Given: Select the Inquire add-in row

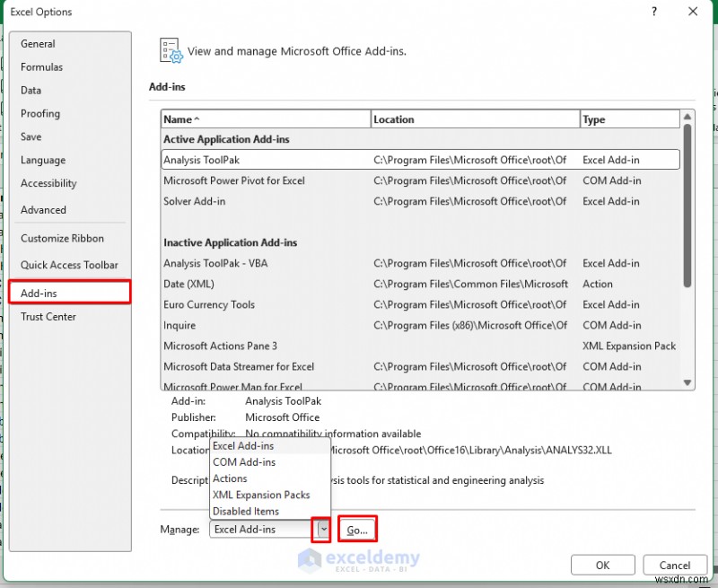Looking at the screenshot, I should coord(420,325).
